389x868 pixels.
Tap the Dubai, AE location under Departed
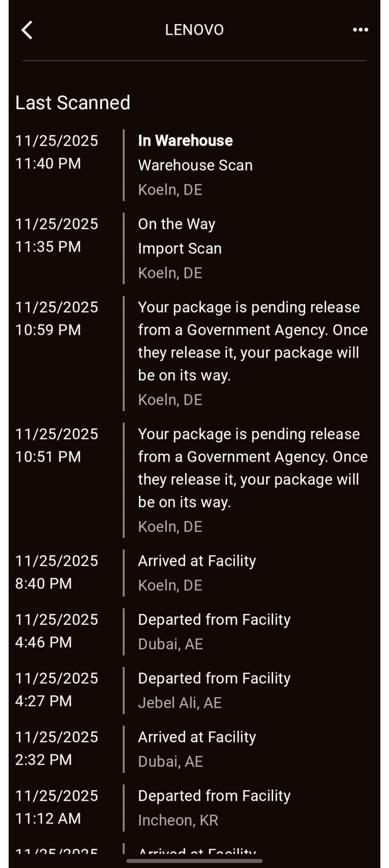pos(170,644)
